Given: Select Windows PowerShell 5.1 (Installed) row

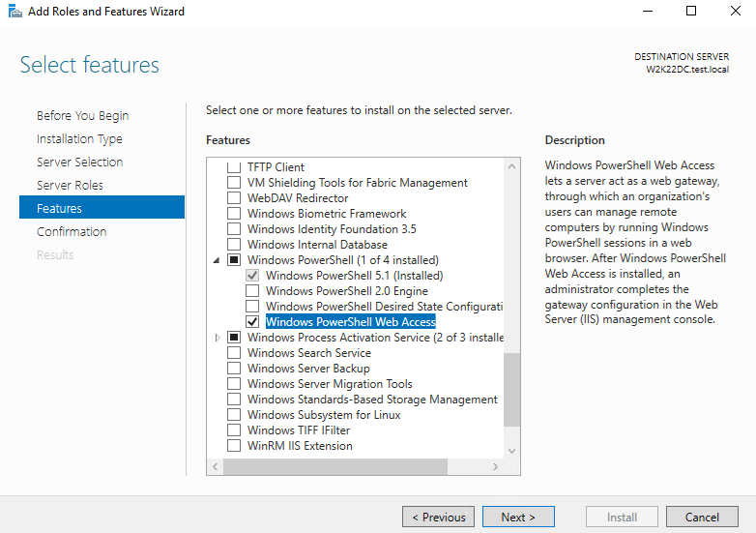Looking at the screenshot, I should 355,276.
